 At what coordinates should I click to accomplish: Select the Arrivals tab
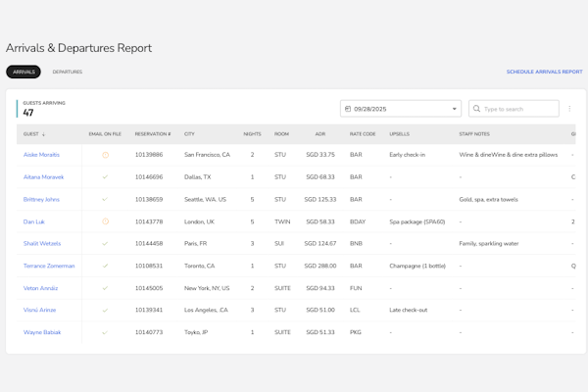[24, 72]
